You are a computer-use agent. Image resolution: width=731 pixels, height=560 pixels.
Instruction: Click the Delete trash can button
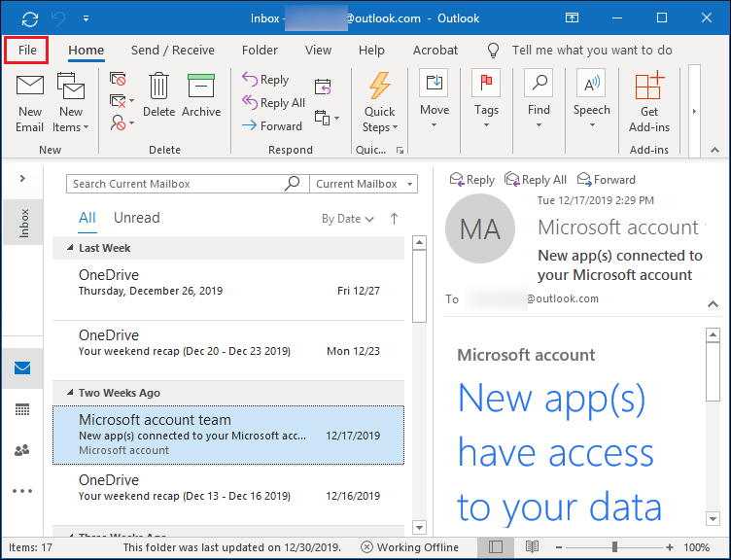159,95
